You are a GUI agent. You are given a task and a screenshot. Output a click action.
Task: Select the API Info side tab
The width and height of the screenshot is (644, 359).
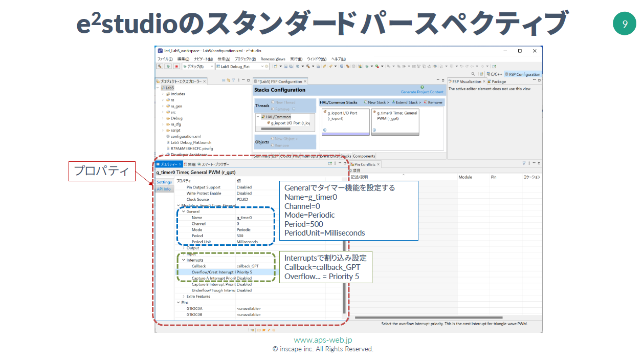(164, 189)
